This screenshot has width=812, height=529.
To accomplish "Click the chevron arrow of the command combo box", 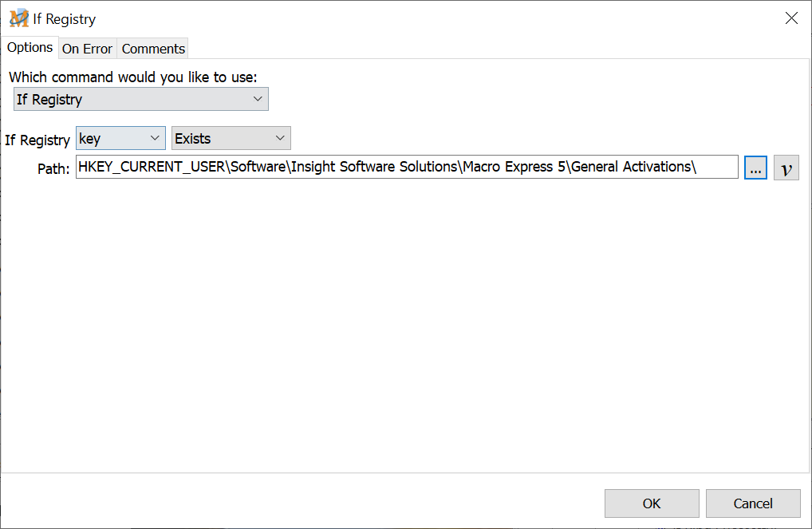I will [x=258, y=100].
